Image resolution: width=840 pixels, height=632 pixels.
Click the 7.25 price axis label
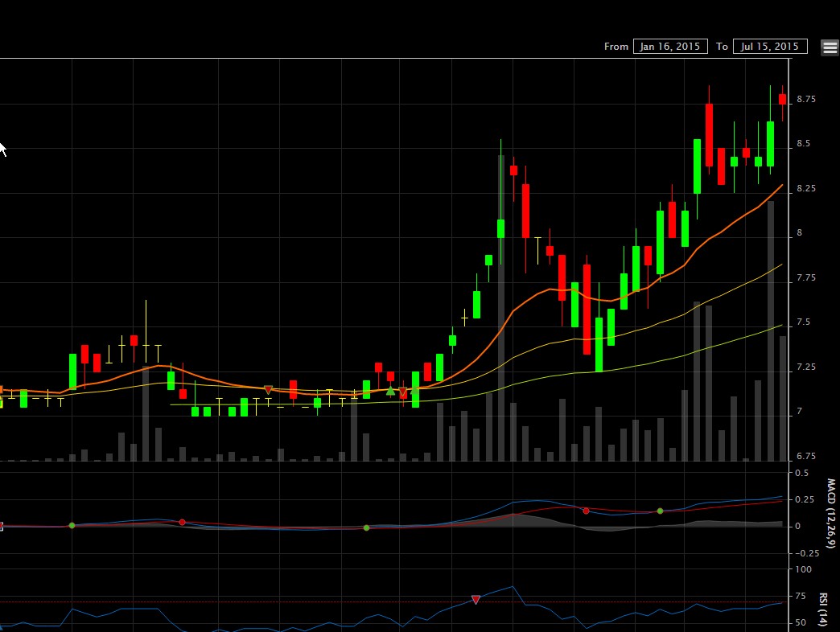(x=805, y=367)
